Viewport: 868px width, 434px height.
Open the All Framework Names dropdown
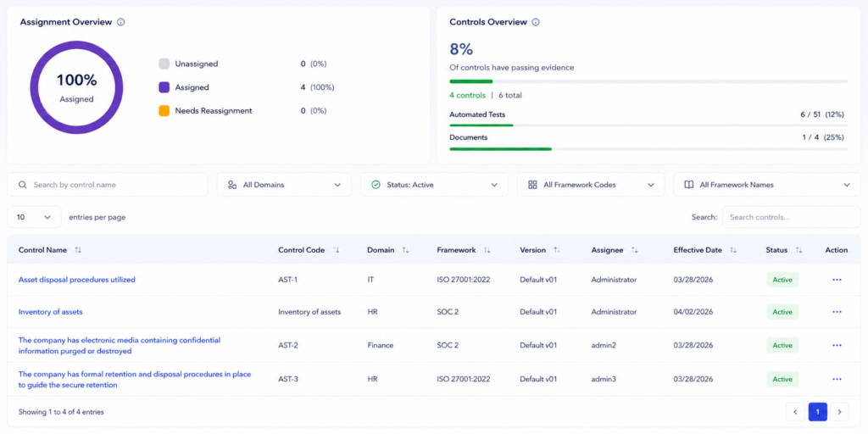point(766,185)
